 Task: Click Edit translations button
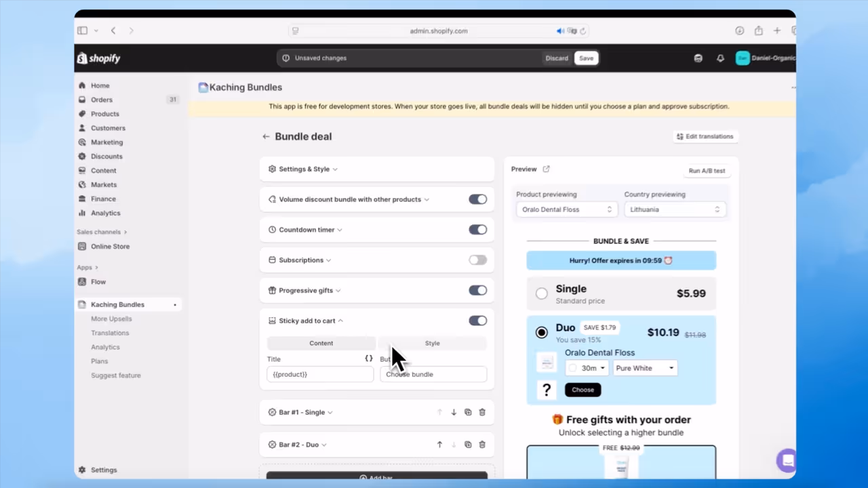coord(705,136)
